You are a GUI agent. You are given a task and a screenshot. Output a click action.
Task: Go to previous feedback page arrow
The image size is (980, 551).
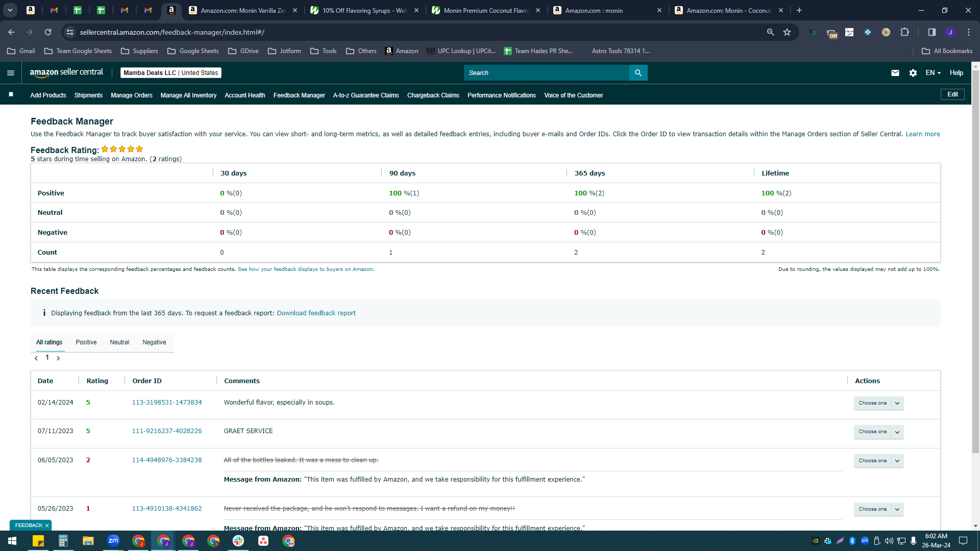36,358
